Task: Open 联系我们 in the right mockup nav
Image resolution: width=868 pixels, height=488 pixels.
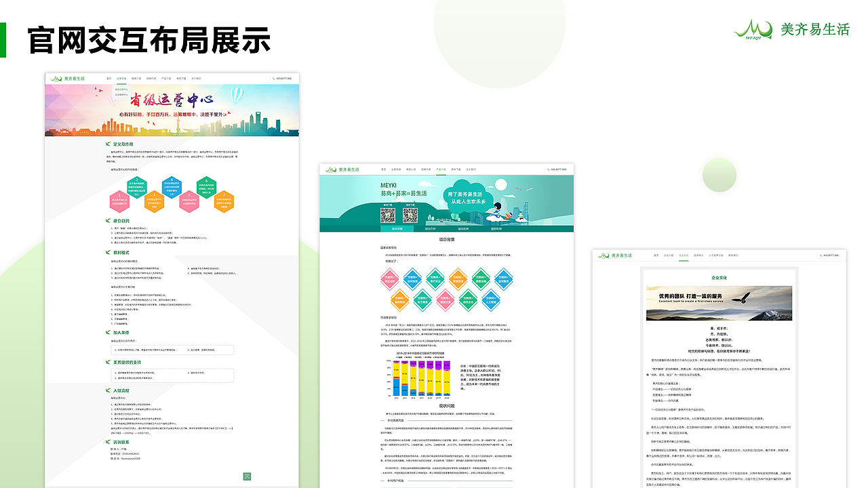Action: point(733,256)
